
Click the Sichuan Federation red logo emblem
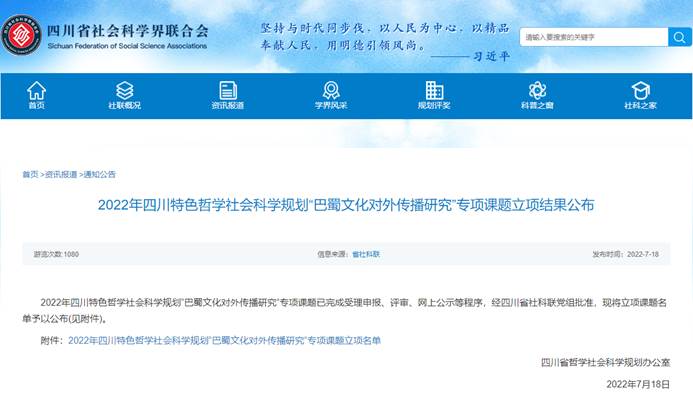(x=22, y=35)
